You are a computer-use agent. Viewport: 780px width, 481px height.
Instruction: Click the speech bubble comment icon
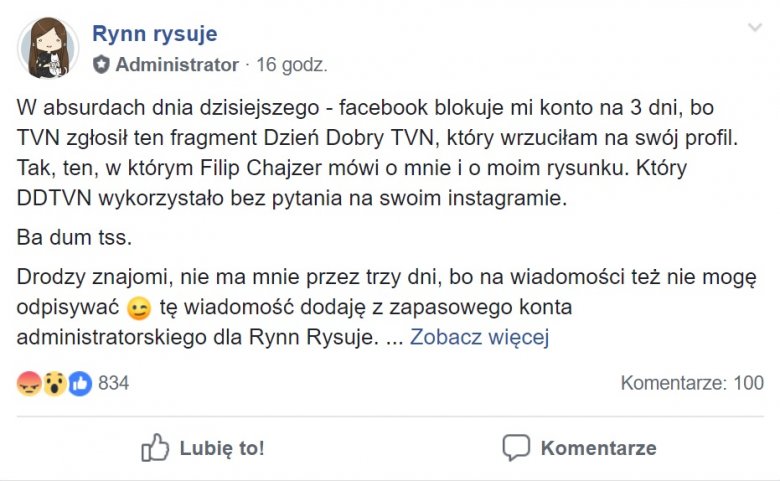click(x=515, y=447)
